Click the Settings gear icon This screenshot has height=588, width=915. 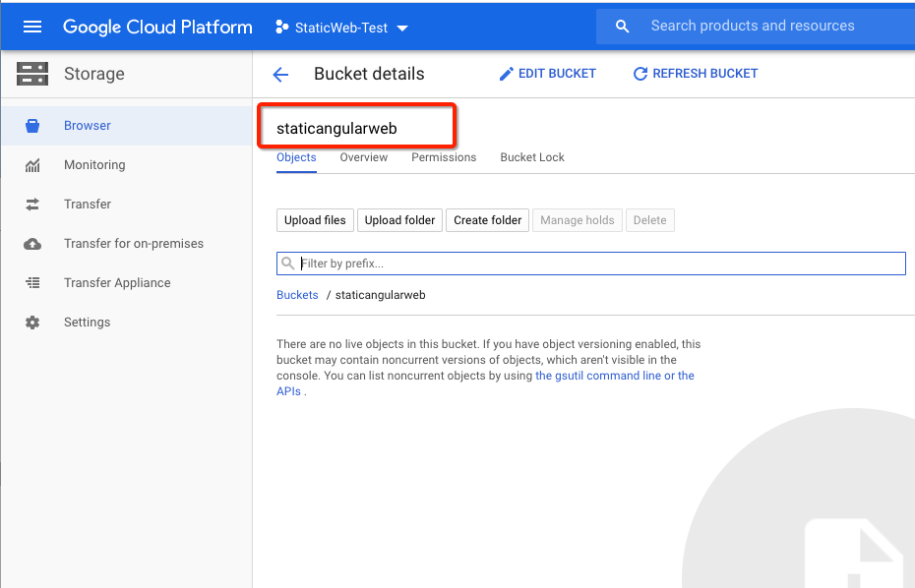32,322
